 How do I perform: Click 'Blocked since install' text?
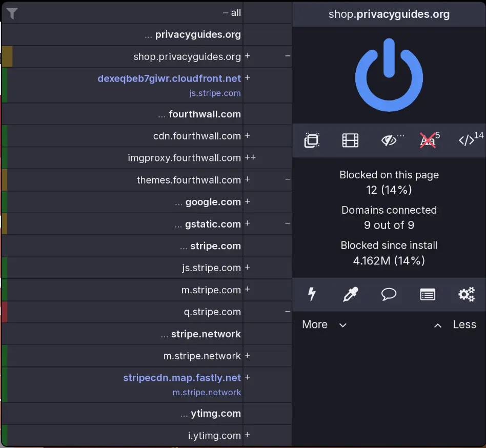coord(389,246)
